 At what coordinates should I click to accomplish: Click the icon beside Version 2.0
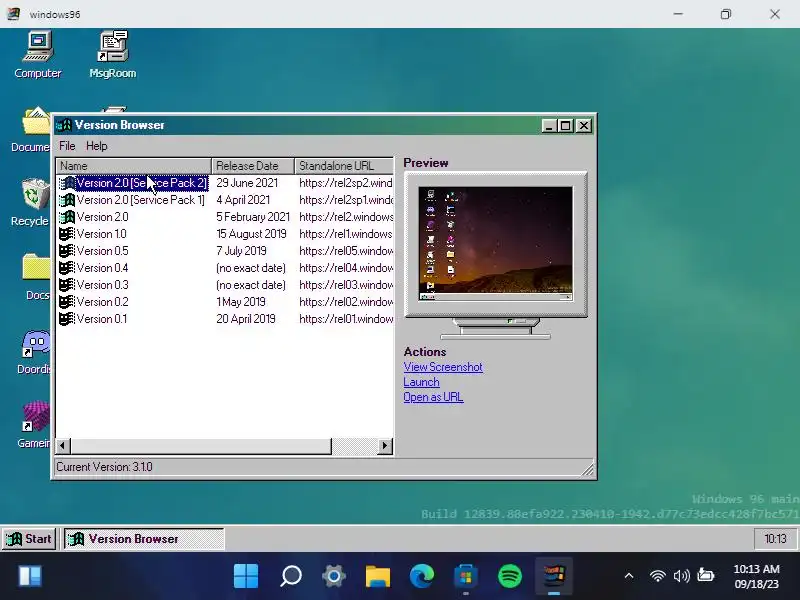point(67,217)
